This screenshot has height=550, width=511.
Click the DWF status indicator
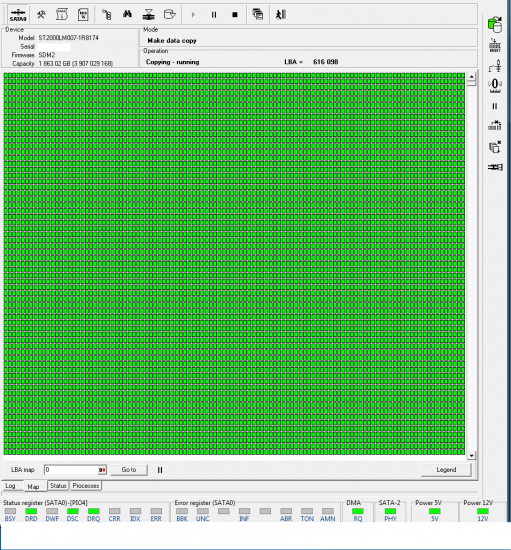(52, 511)
